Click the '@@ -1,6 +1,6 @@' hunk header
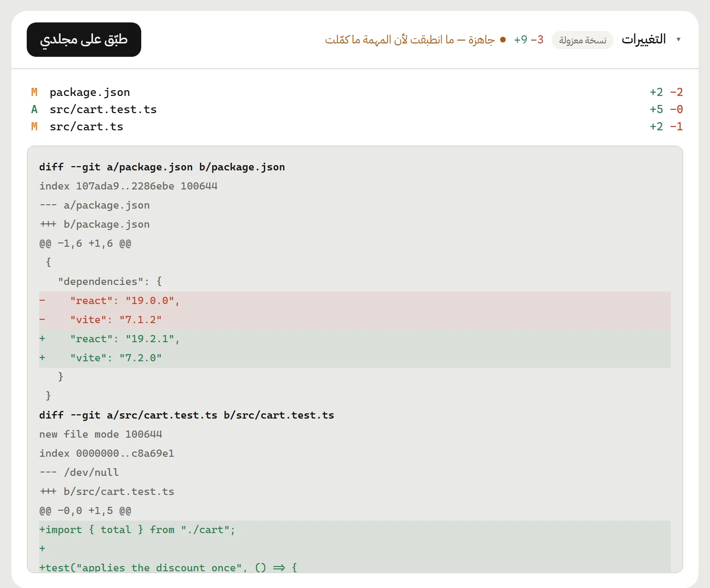710x588 pixels. tap(355, 243)
